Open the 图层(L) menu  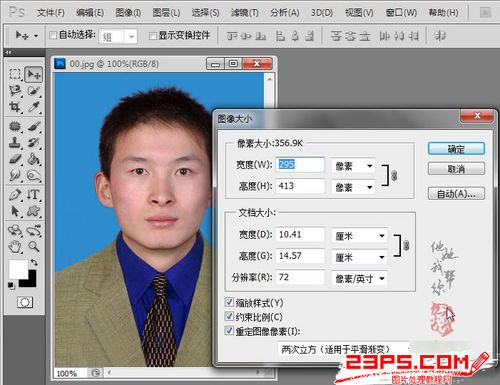[166, 13]
